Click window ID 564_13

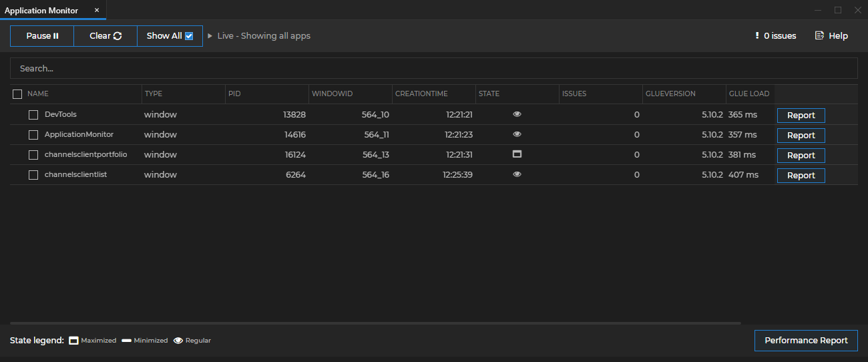376,155
